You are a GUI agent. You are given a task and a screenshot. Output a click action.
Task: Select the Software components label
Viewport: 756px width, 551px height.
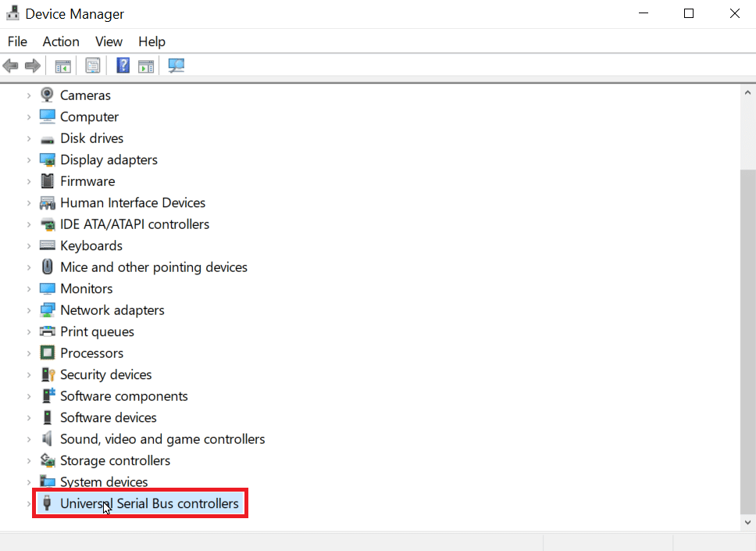point(124,395)
